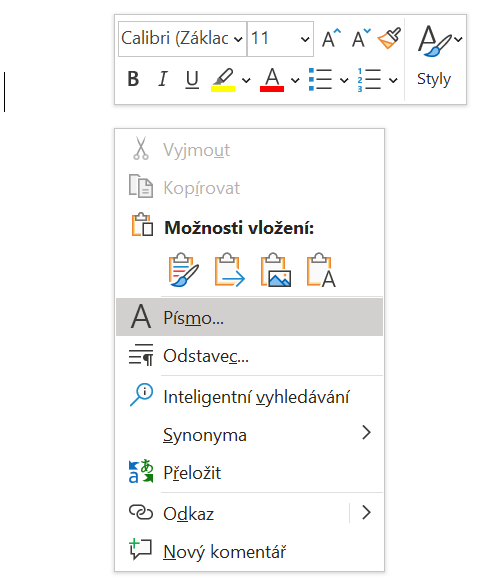
Task: Choose Odkaz link menu item
Action: coord(232,513)
